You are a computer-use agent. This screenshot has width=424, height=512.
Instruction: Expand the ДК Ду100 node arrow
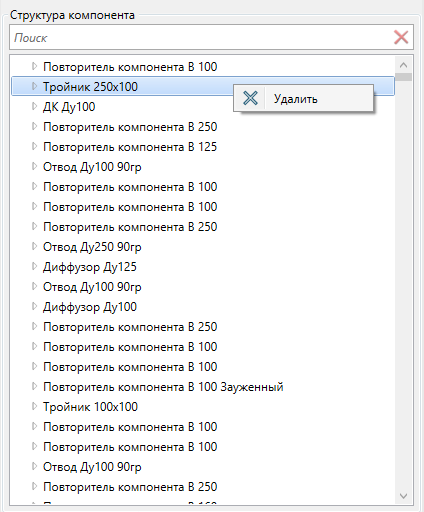click(34, 106)
